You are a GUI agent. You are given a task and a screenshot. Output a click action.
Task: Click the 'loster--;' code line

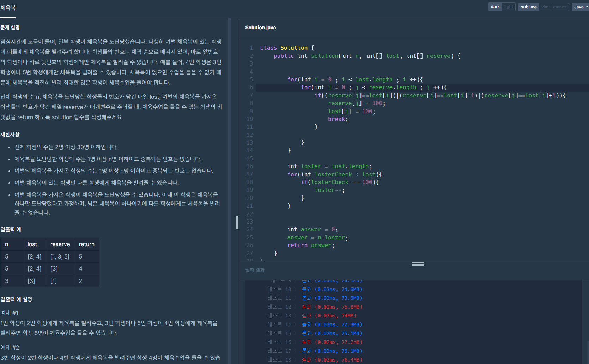point(329,190)
